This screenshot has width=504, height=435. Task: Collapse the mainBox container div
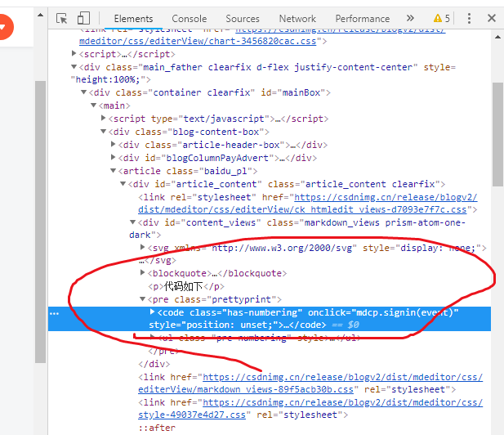click(83, 92)
